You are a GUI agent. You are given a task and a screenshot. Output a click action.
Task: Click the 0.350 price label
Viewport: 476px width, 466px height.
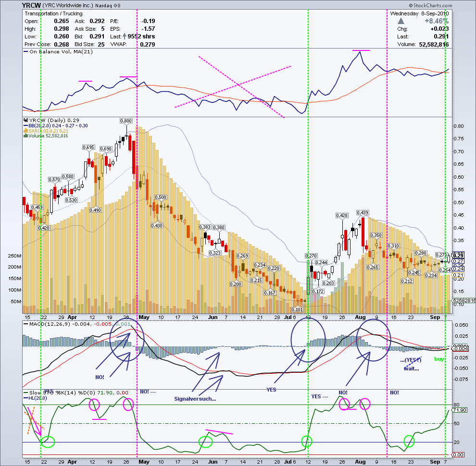coord(376,235)
